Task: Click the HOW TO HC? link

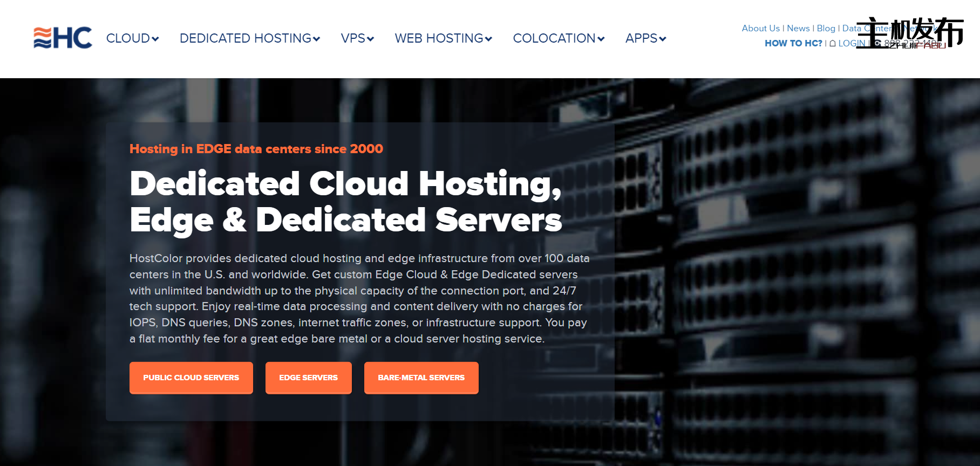Action: tap(793, 43)
